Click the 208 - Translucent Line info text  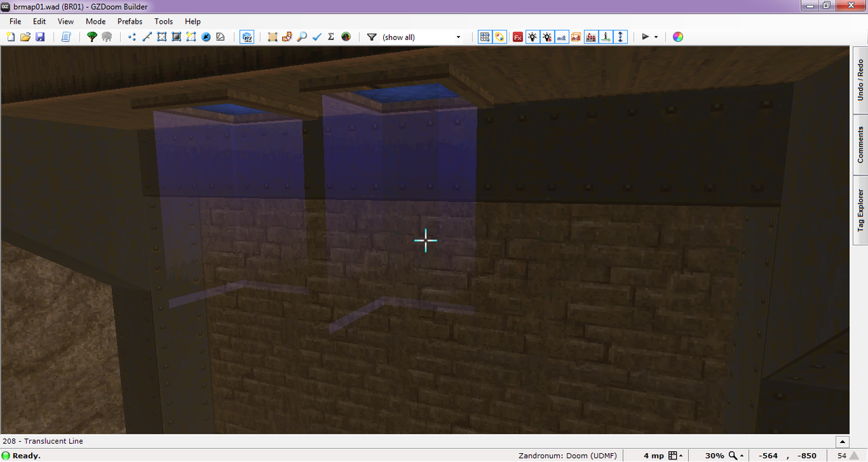point(43,441)
